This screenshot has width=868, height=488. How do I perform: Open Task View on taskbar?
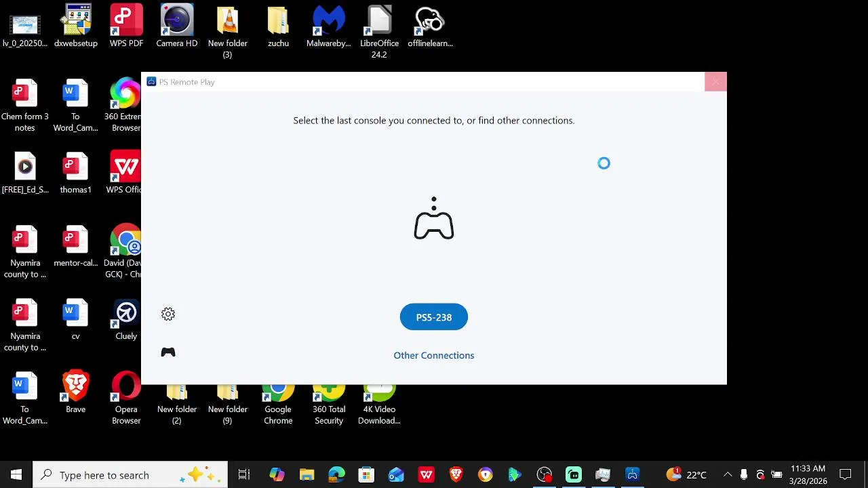click(244, 474)
